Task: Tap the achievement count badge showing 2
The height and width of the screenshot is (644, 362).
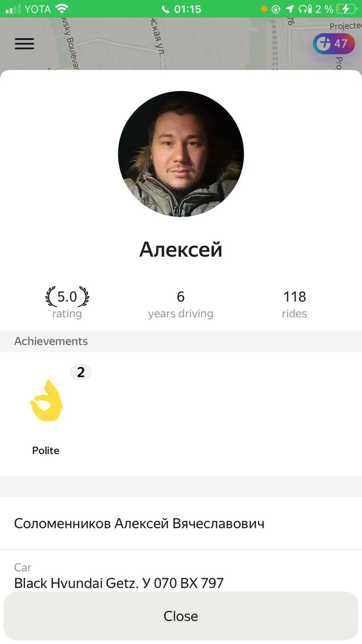Action: [80, 373]
